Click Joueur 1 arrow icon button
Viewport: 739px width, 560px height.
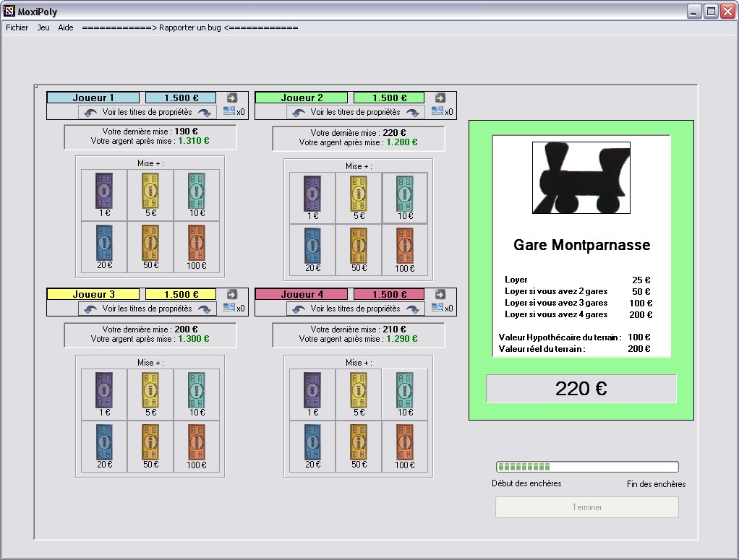(x=232, y=98)
